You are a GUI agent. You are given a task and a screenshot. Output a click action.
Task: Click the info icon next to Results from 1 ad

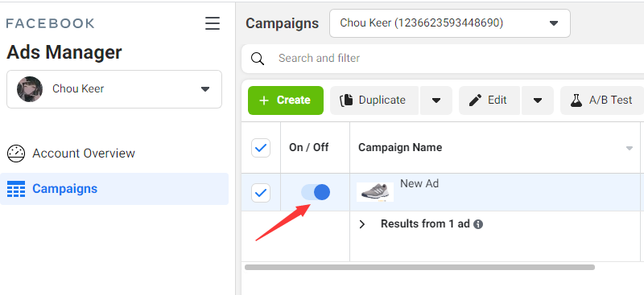tap(477, 224)
